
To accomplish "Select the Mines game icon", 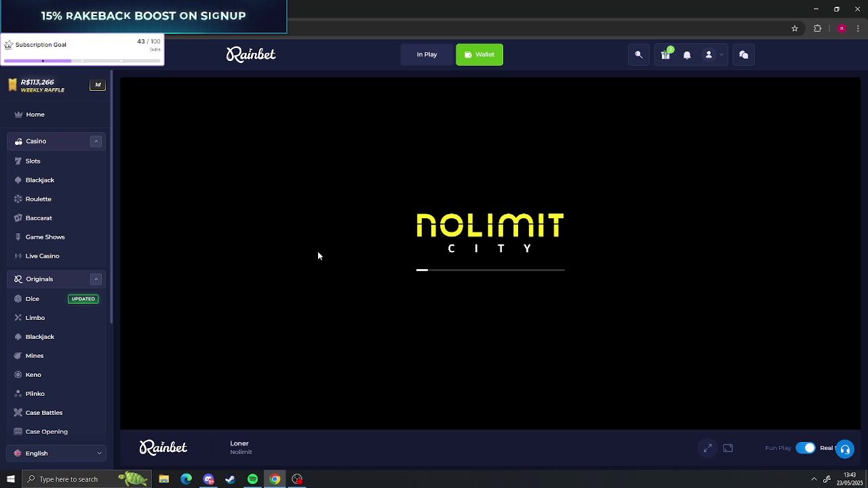I will [18, 356].
